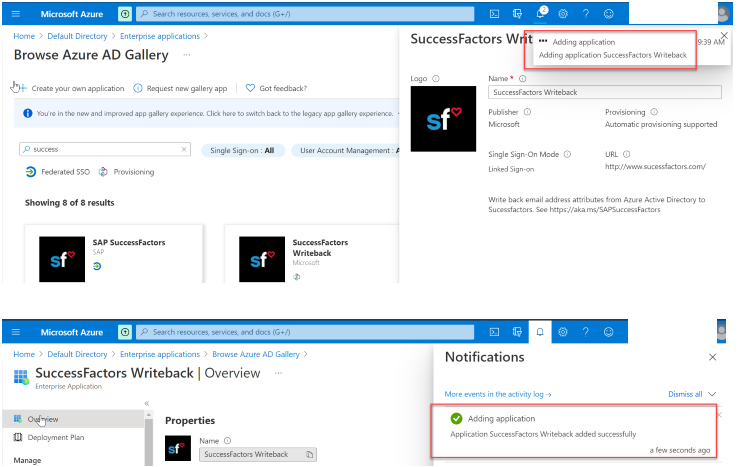
Task: Click Create your own application
Action: [72, 88]
